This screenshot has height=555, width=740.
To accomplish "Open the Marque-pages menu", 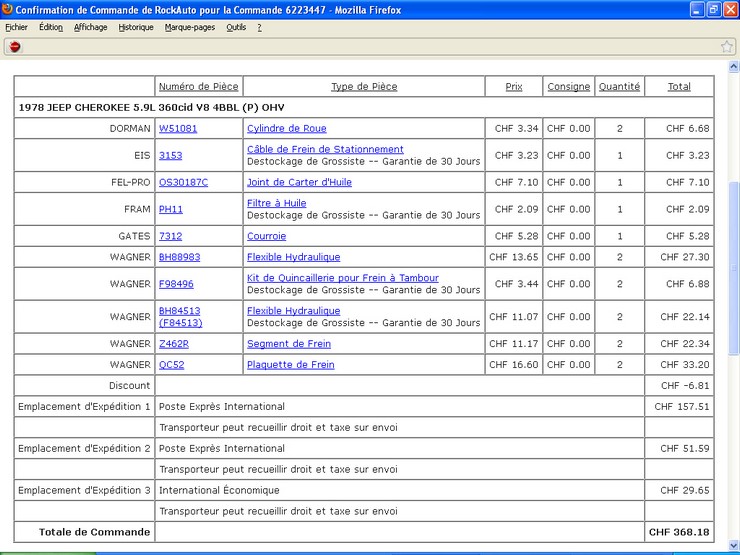I will click(189, 27).
